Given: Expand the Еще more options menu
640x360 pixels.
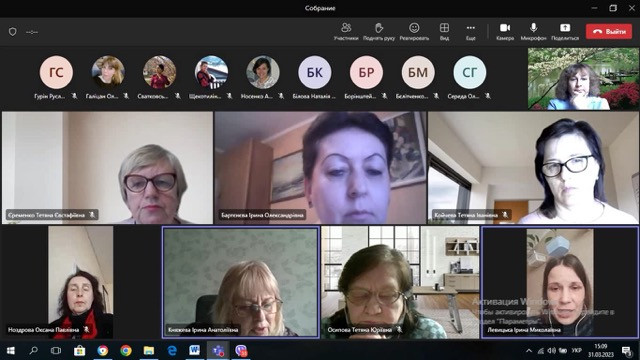Looking at the screenshot, I should [x=471, y=32].
